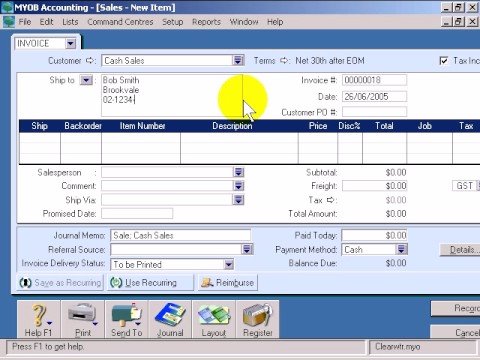Click the Customer zoom arrow icon
Viewport: 480px width, 360px height.
pyautogui.click(x=90, y=60)
